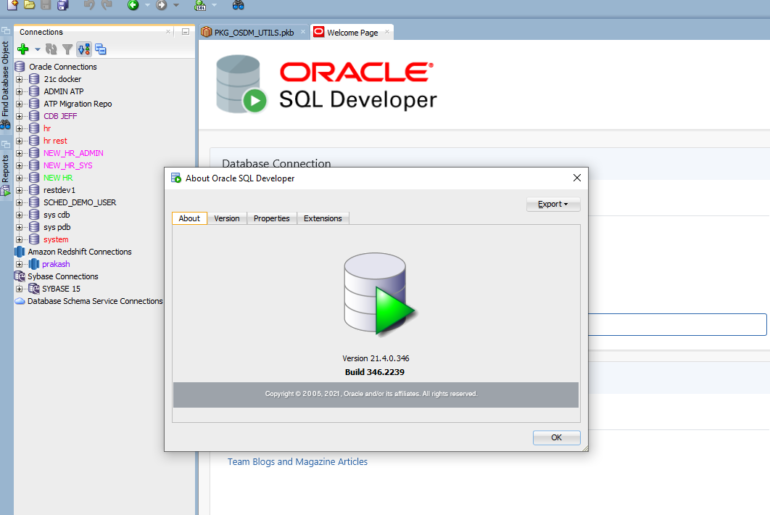Click the prakash Redshift connection icon
The width and height of the screenshot is (770, 515).
(33, 264)
